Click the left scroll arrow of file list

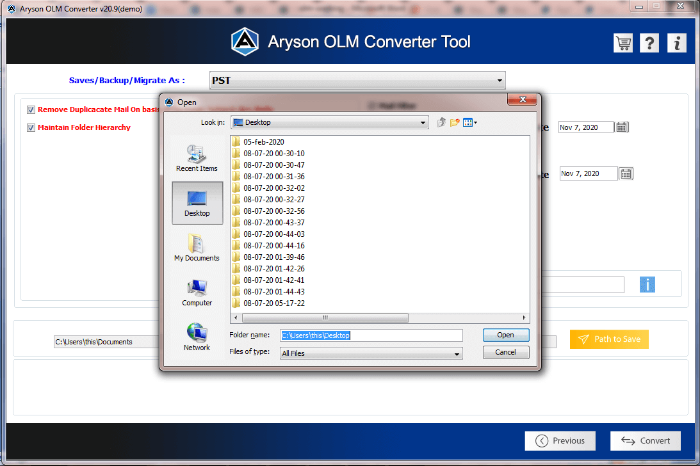pyautogui.click(x=236, y=318)
